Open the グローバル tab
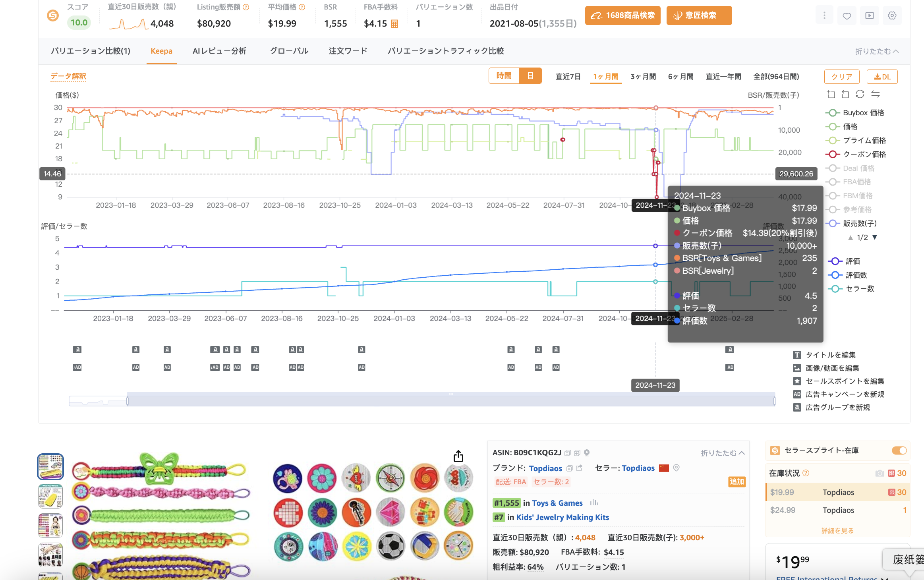 [289, 51]
